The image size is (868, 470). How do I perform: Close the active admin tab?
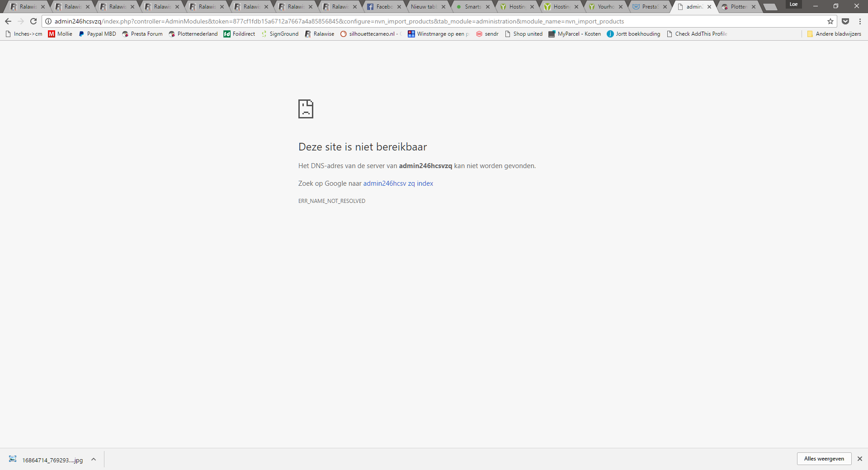[709, 7]
